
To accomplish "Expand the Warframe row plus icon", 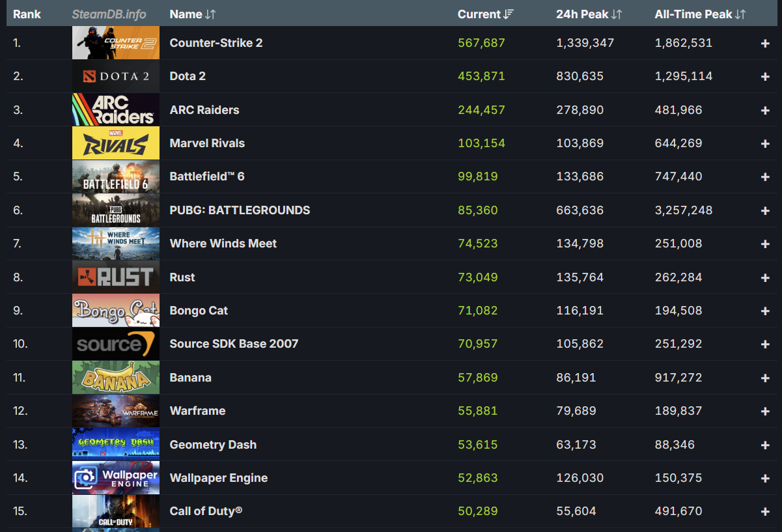I will (x=765, y=411).
